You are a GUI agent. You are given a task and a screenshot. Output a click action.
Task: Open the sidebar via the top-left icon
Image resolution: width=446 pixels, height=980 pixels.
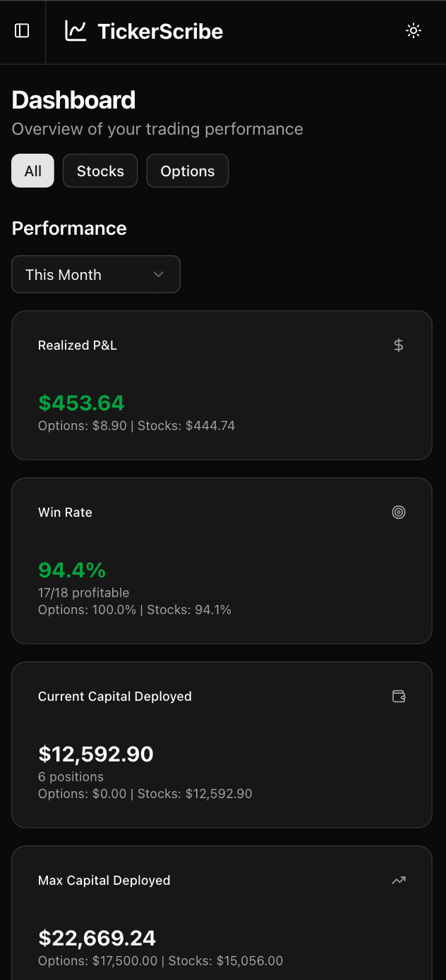coord(22,31)
